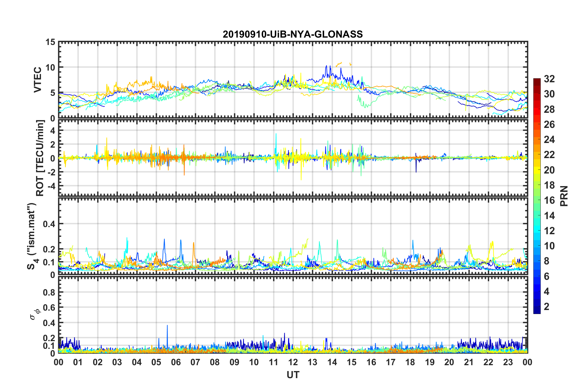The image size is (586, 392).
Task: Click the VTEC axis tick "15"
Action: (x=51, y=42)
